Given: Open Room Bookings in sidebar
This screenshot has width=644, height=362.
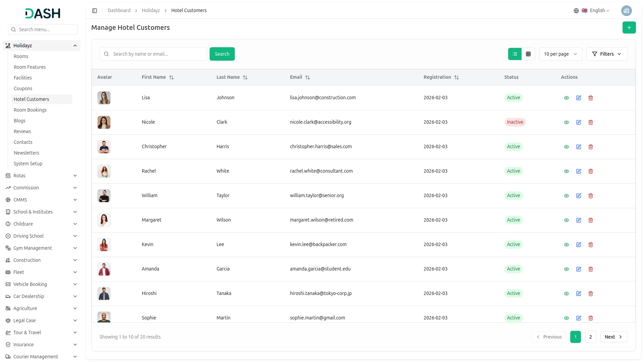Looking at the screenshot, I should coord(30,110).
